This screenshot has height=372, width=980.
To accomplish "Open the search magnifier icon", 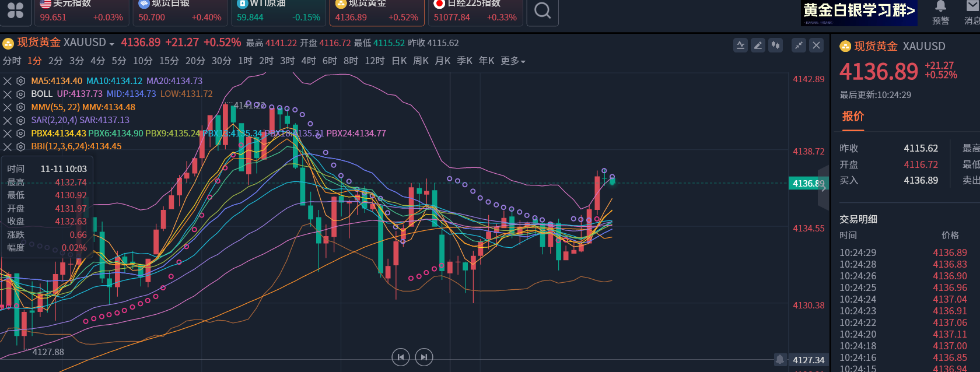I will click(x=542, y=11).
